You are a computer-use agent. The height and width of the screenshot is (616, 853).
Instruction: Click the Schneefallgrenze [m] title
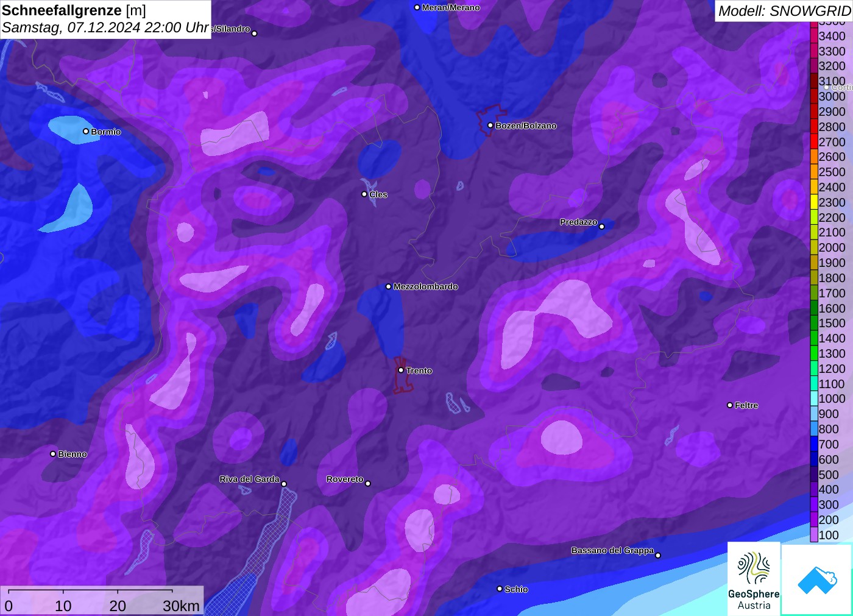coord(74,10)
